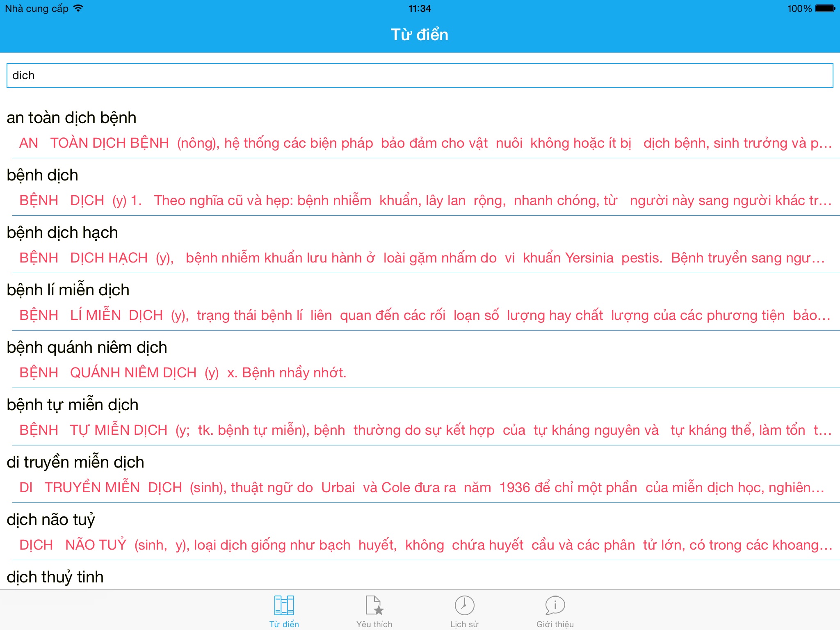Open the 'bệnh quánh niêm dịch' entry

point(87,347)
